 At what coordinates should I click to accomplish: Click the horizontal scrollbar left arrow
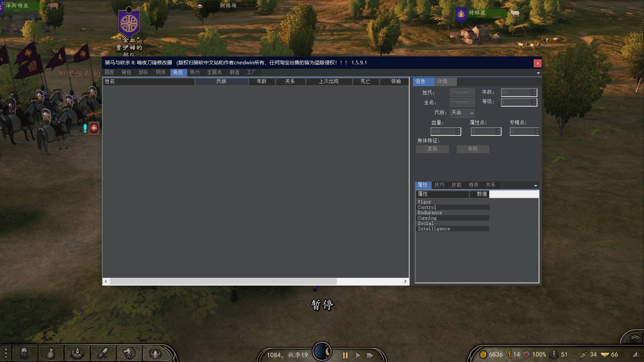(106, 282)
